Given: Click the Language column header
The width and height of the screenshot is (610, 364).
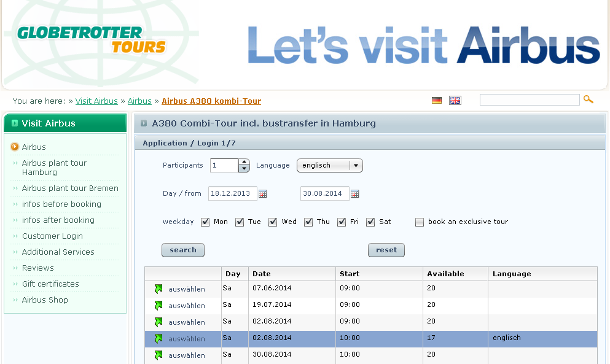Looking at the screenshot, I should (x=542, y=274).
